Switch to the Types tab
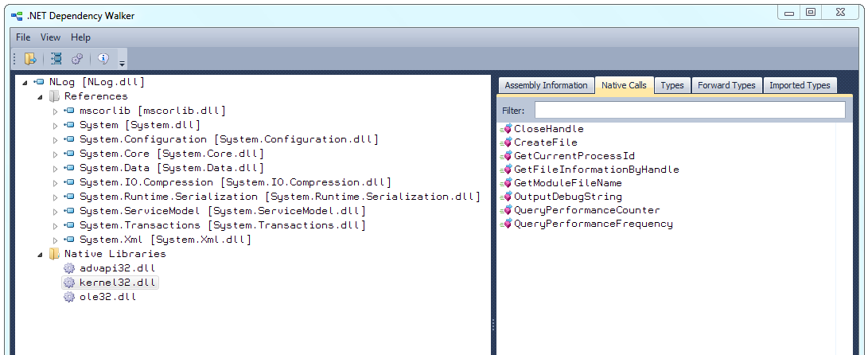The width and height of the screenshot is (868, 355). click(672, 85)
